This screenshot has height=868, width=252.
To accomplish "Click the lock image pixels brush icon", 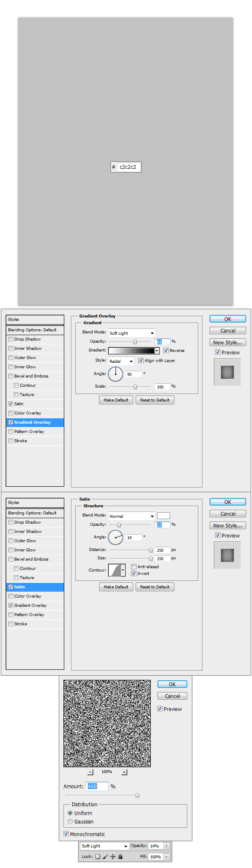I will point(105,856).
